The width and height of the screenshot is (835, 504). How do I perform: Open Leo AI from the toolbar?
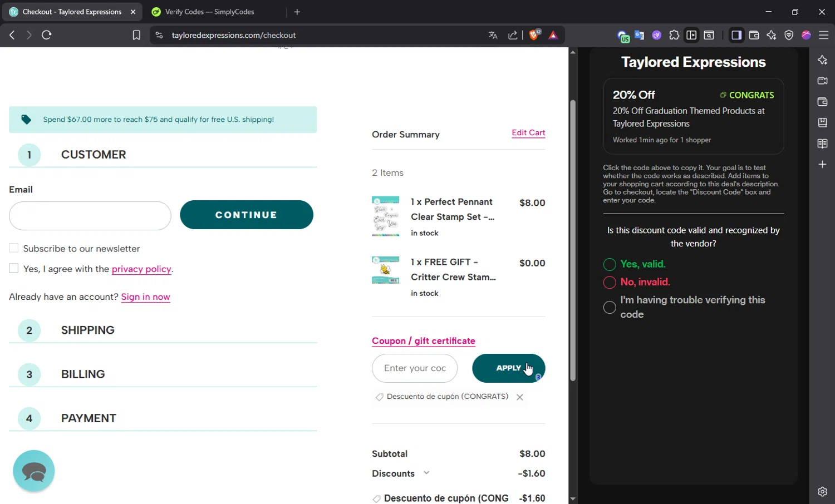coord(771,35)
